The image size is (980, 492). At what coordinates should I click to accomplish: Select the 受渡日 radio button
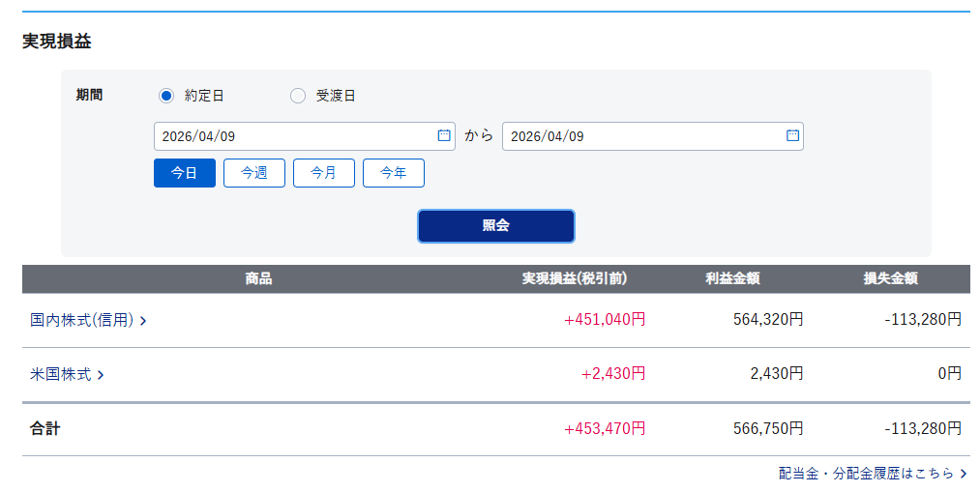click(298, 96)
